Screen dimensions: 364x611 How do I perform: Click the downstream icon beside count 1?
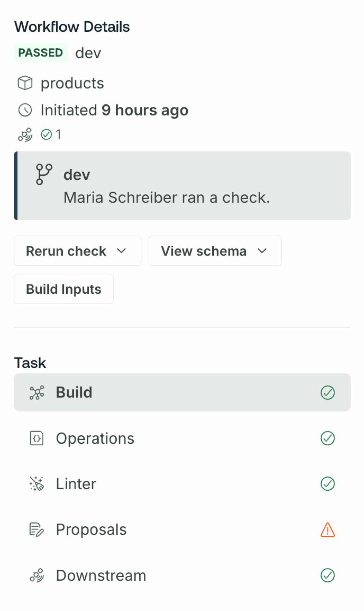25,134
